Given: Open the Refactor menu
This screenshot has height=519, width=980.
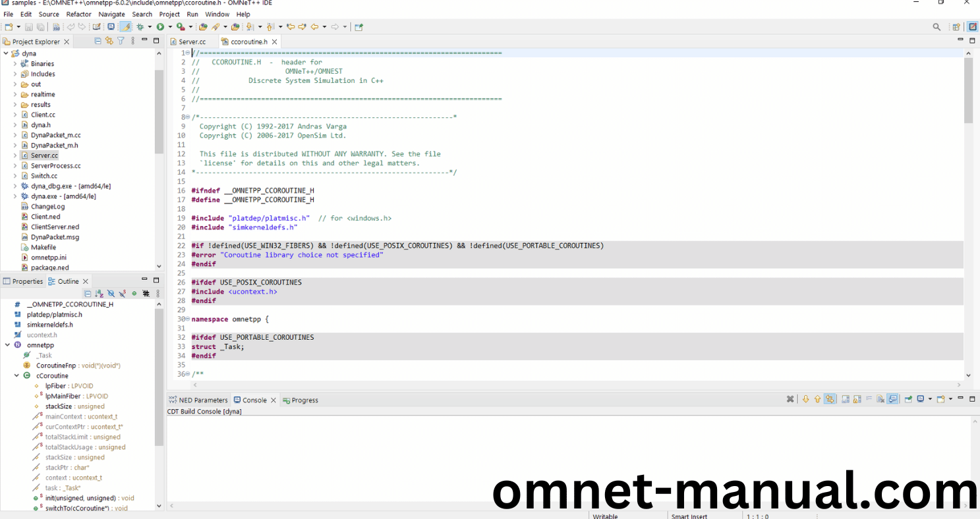Looking at the screenshot, I should pyautogui.click(x=78, y=14).
